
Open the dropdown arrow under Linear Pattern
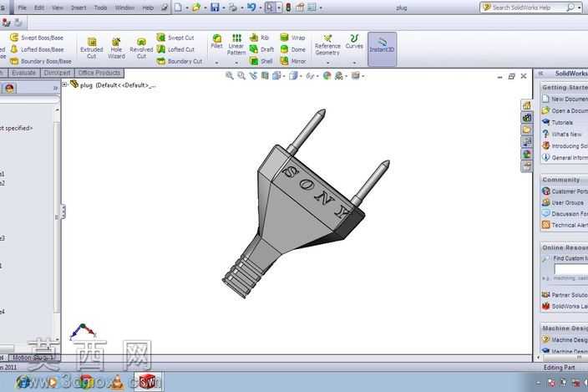(236, 63)
